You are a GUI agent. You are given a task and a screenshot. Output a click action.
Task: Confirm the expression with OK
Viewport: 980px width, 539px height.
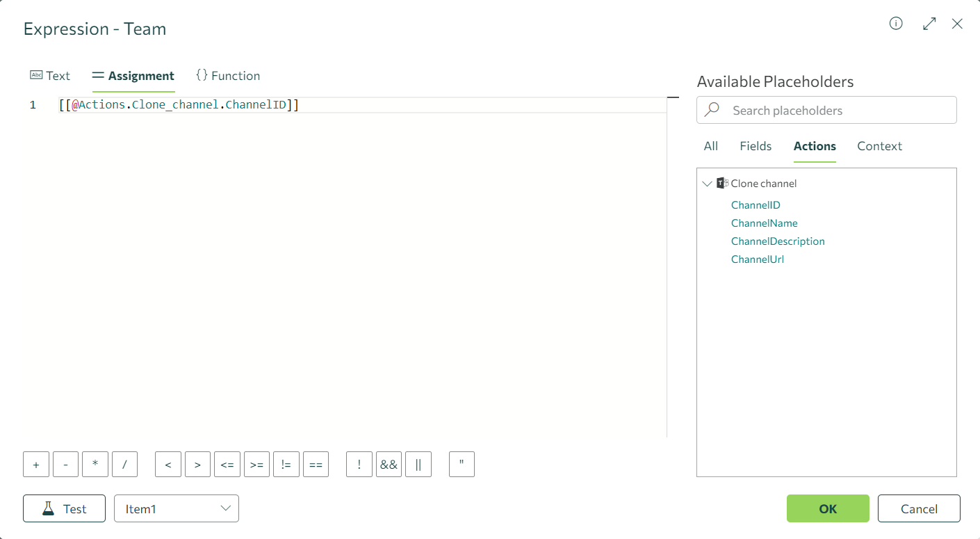pyautogui.click(x=828, y=508)
